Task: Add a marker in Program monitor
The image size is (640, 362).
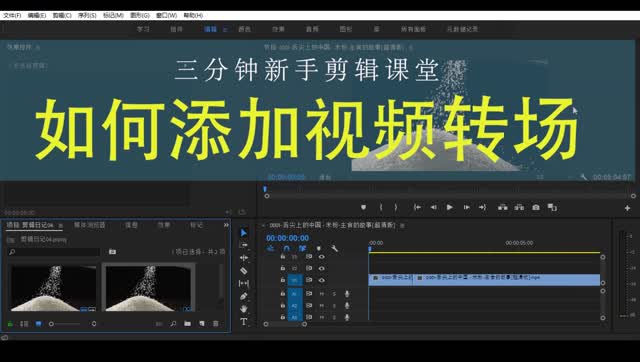Action: pyautogui.click(x=363, y=207)
